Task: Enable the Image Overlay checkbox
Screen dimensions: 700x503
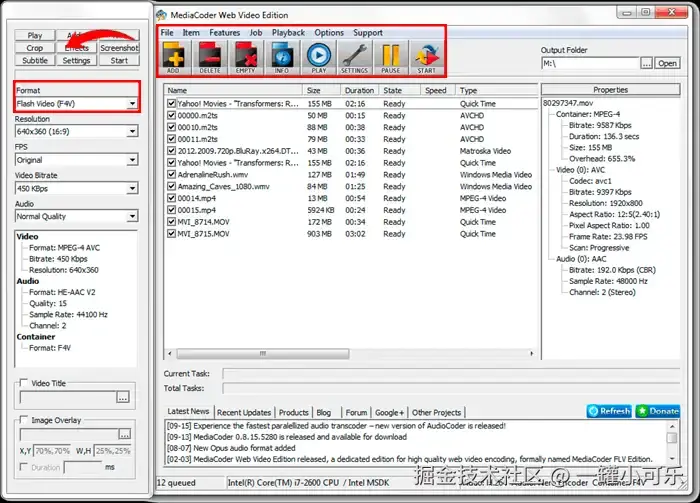Action: click(x=24, y=420)
